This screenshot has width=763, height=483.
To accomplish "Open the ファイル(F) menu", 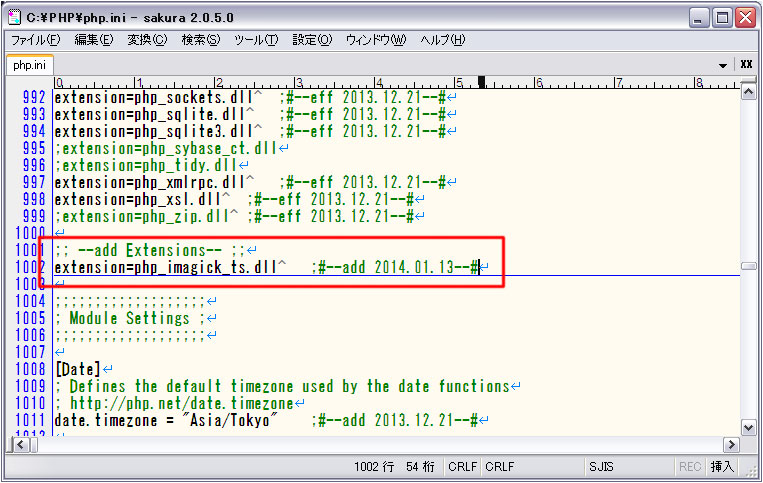I will point(36,39).
